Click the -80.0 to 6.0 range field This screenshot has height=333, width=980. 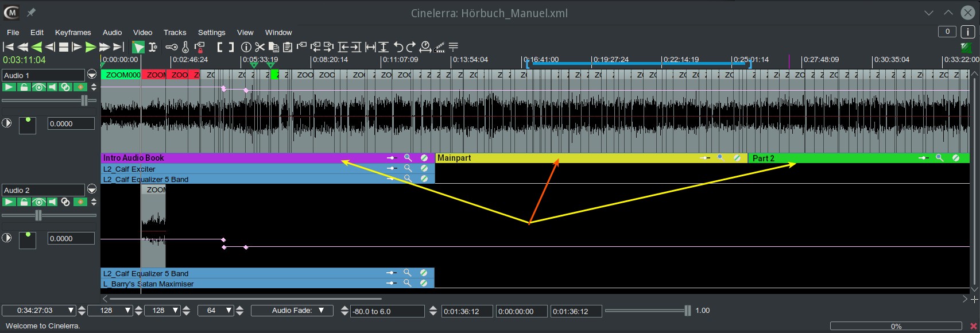click(x=387, y=311)
